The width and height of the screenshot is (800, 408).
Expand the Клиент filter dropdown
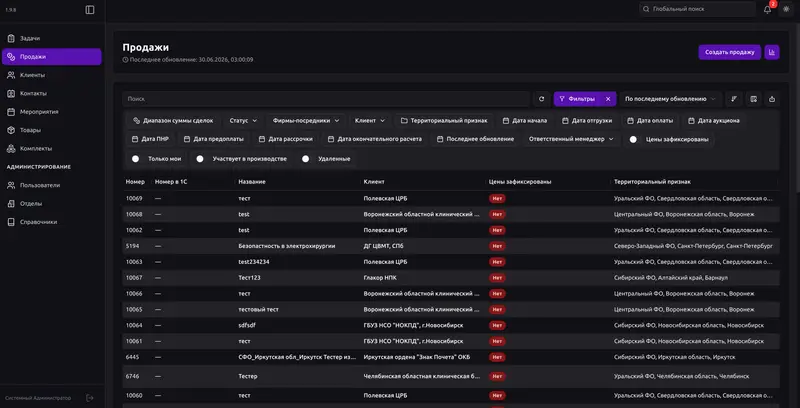tap(370, 121)
